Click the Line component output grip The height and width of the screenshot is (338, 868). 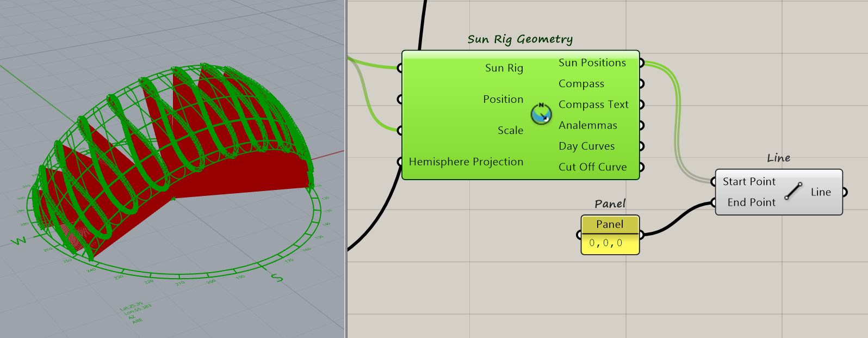844,192
